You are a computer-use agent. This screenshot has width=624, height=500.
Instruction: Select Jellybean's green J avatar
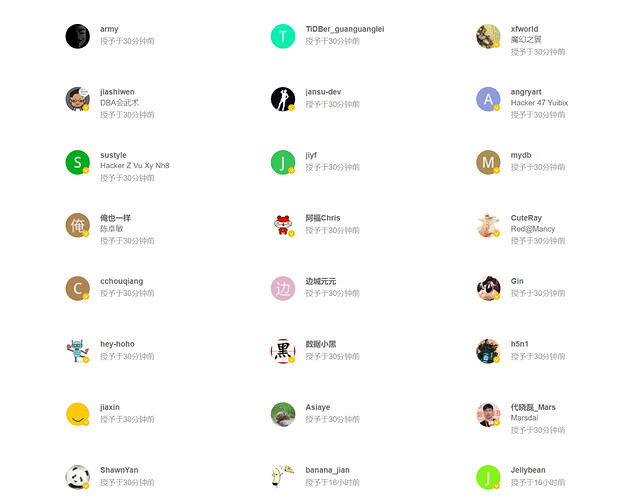(488, 477)
